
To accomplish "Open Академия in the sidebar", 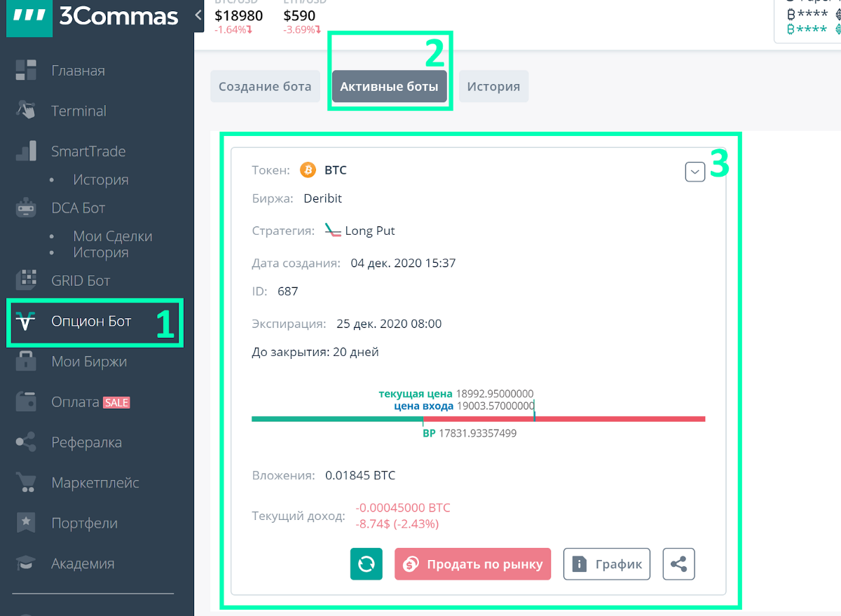I will click(x=83, y=563).
